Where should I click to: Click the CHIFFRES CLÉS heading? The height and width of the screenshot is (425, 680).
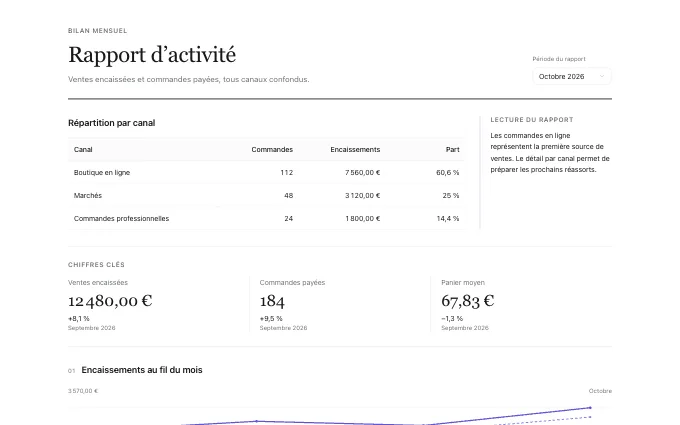96,265
